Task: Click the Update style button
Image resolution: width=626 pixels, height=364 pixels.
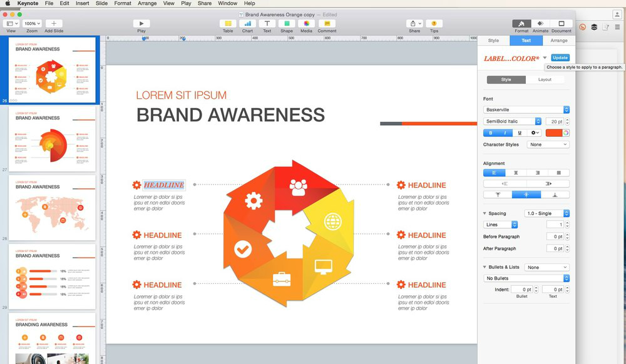Action: click(560, 58)
